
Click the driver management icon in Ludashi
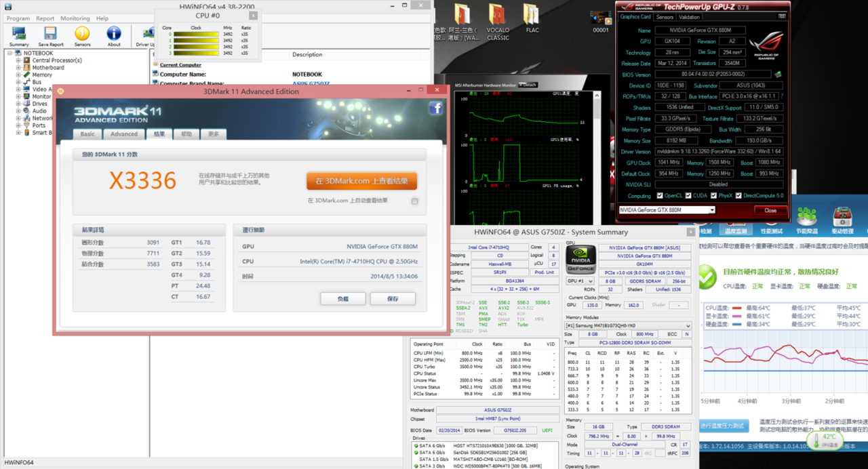[x=842, y=216]
